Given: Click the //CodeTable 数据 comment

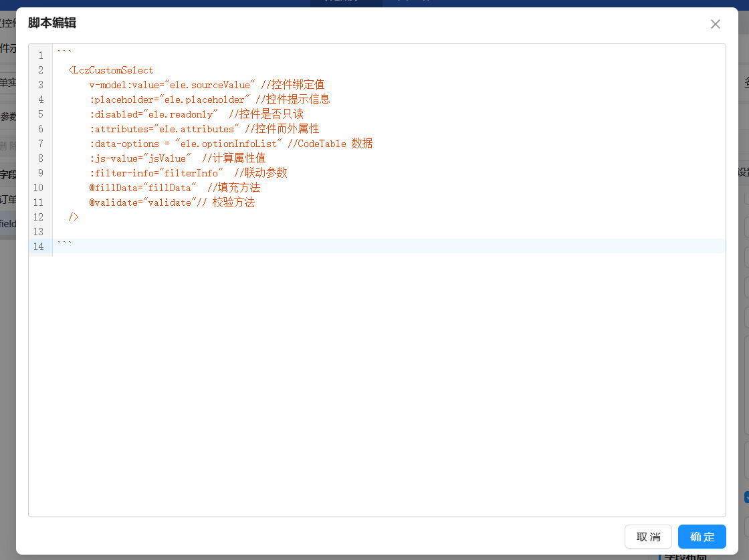Looking at the screenshot, I should [330, 144].
